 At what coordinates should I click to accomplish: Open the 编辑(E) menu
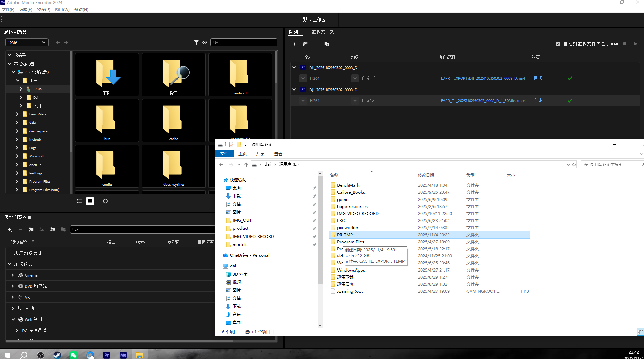click(x=26, y=10)
